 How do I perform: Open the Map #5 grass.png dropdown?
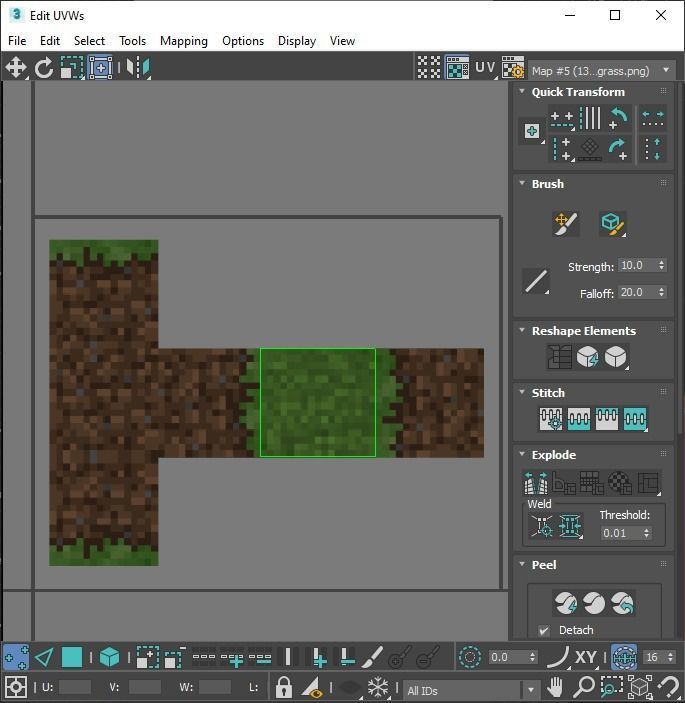[x=602, y=70]
